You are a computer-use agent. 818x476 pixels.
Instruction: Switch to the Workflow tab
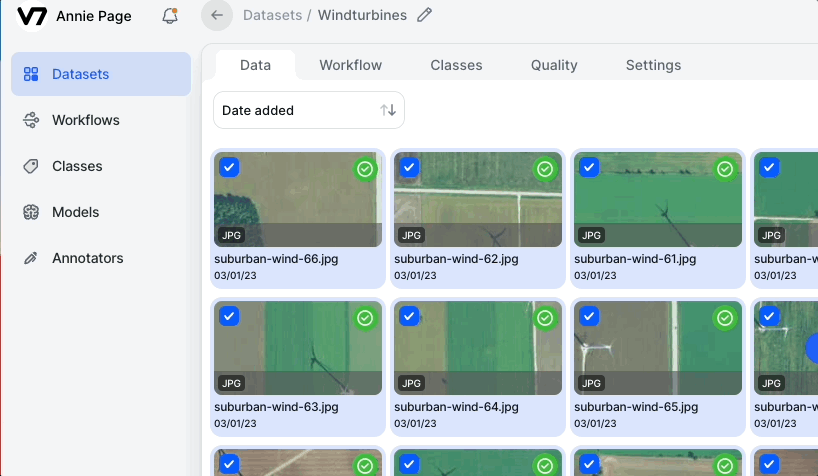click(x=351, y=65)
